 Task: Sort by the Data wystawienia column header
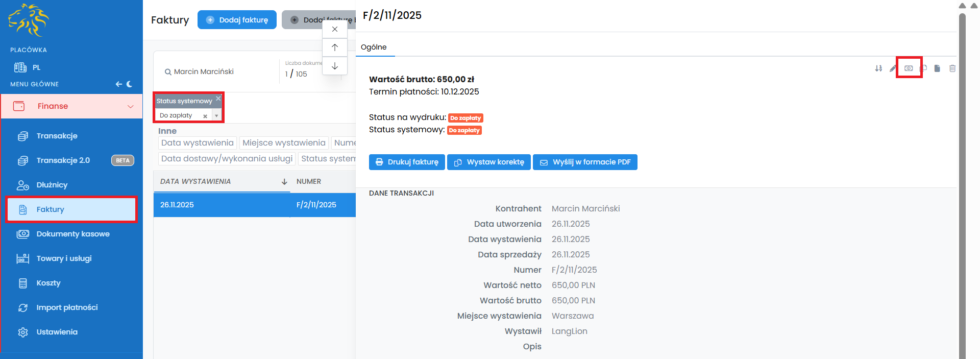(x=195, y=182)
